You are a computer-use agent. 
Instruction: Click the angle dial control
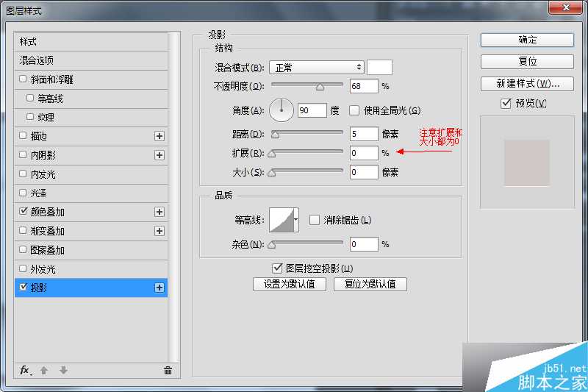point(282,110)
